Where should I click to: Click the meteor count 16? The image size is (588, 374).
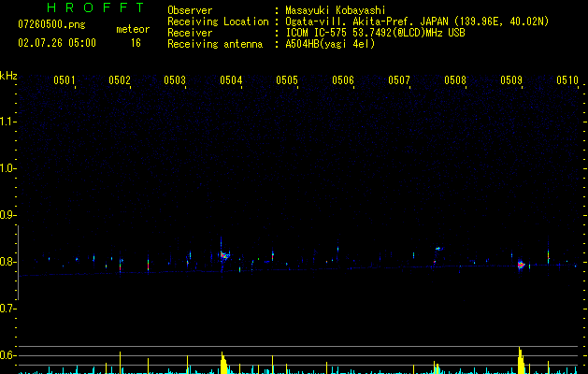136,43
